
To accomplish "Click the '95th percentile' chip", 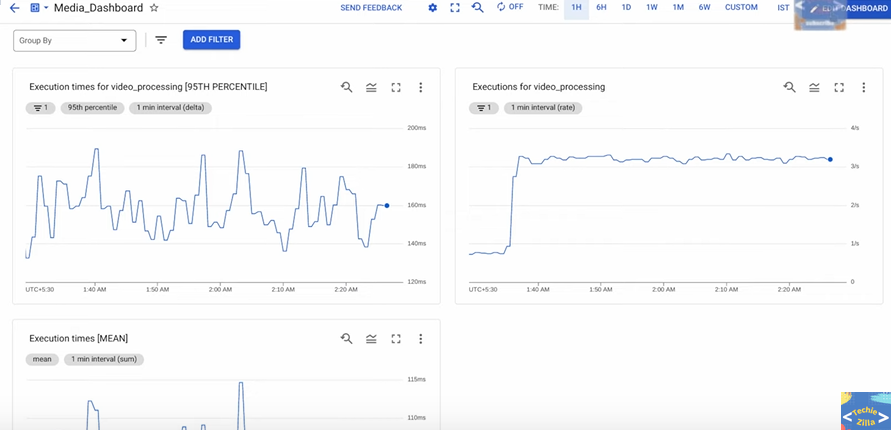I will [x=93, y=107].
